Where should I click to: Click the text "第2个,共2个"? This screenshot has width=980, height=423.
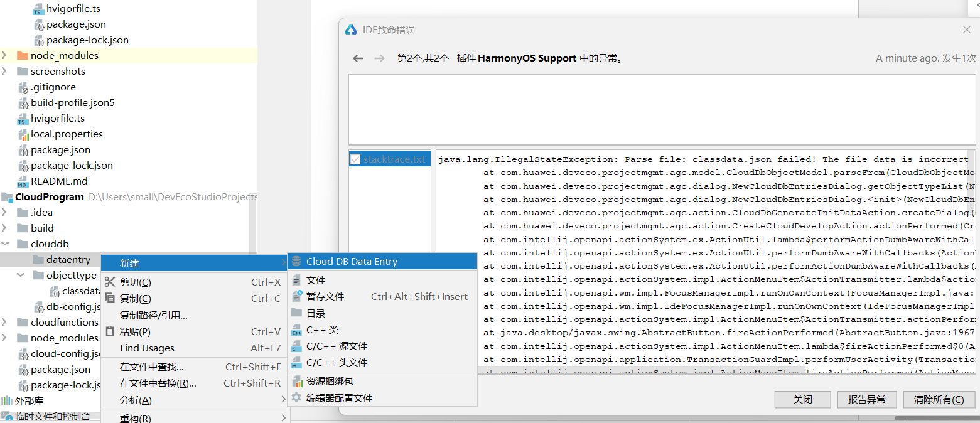click(423, 58)
